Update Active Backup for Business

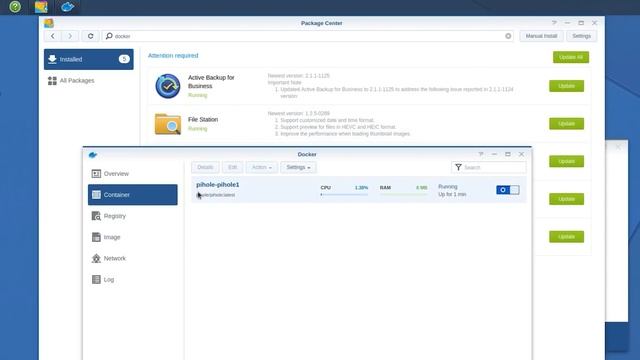(566, 86)
